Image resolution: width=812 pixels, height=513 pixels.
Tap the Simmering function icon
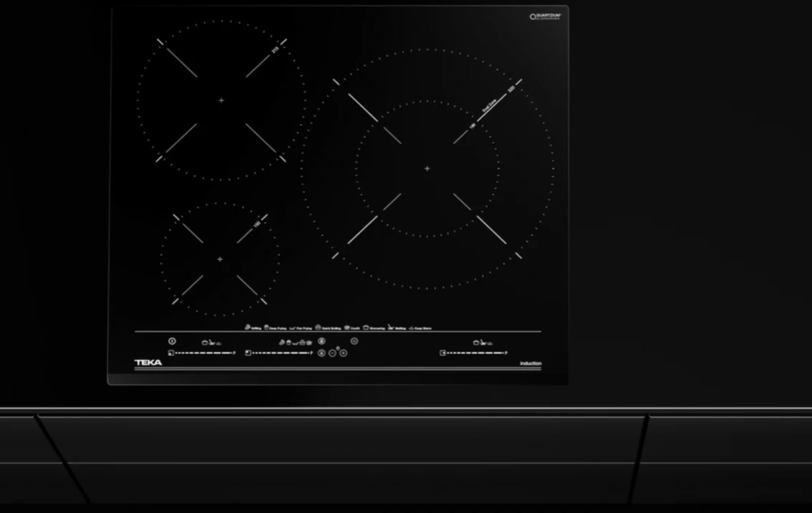tap(366, 327)
